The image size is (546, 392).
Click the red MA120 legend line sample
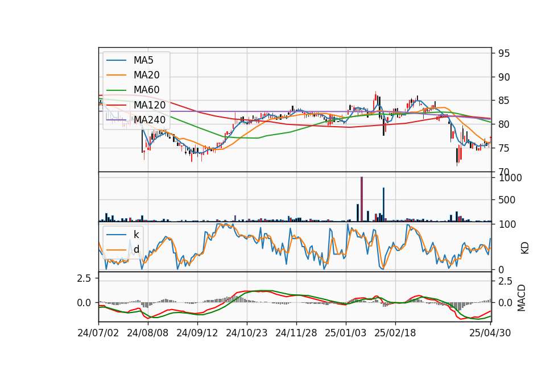(x=116, y=106)
